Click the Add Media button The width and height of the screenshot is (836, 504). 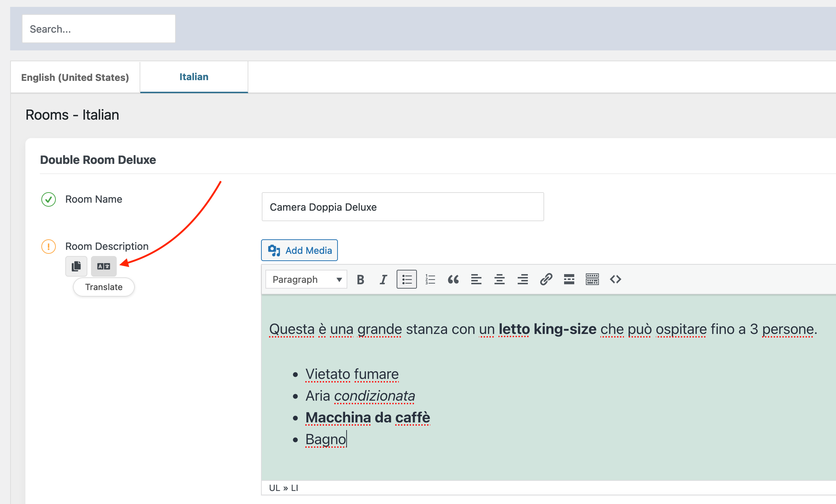[299, 250]
